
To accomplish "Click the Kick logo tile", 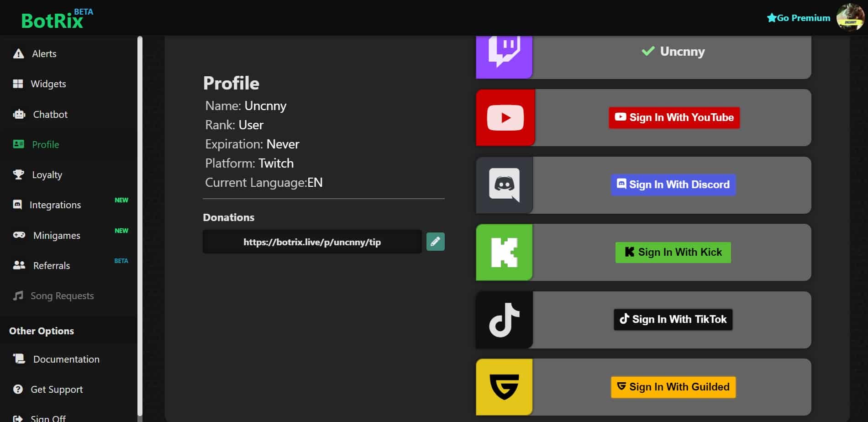I will 504,252.
